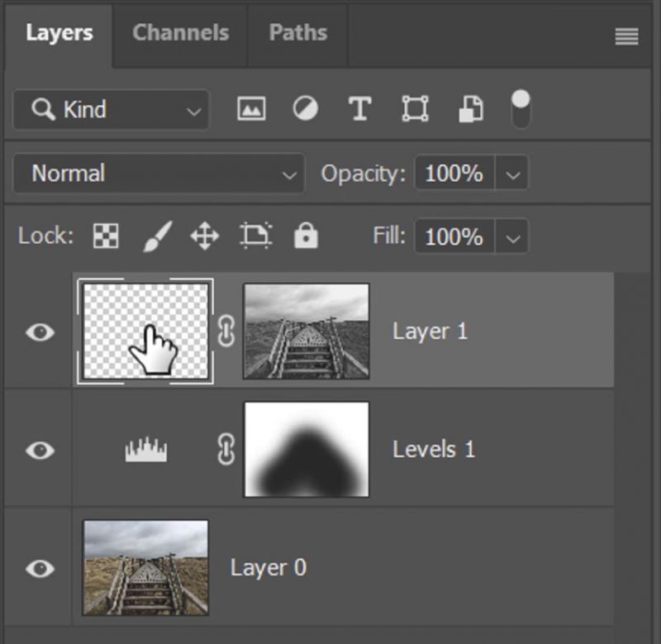The height and width of the screenshot is (644, 661).
Task: Select the type layers filter icon
Action: (x=359, y=108)
